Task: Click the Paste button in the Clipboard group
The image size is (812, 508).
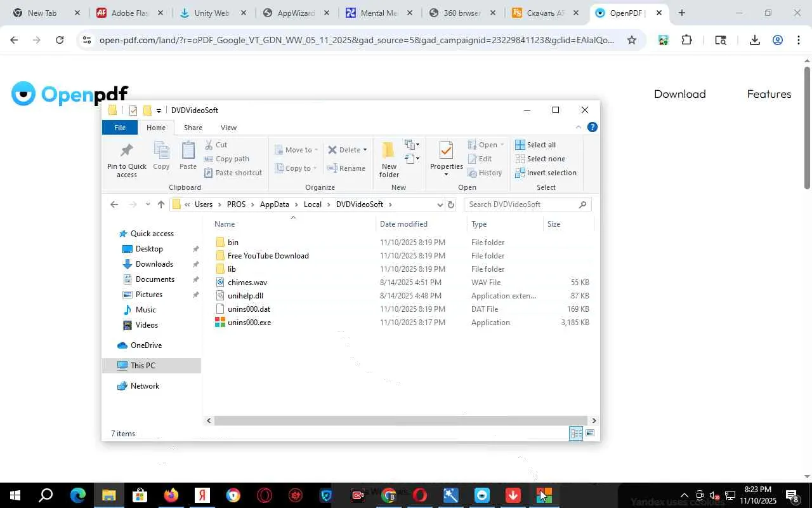Action: [188, 156]
